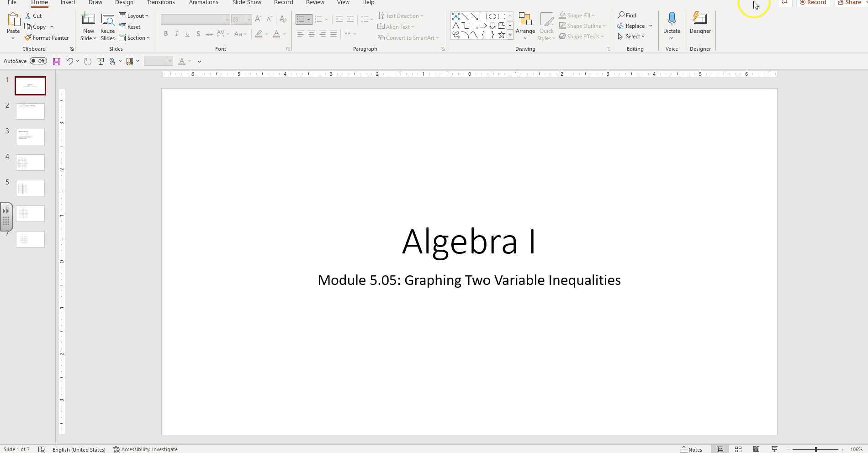
Task: Redo the last action
Action: click(x=88, y=61)
